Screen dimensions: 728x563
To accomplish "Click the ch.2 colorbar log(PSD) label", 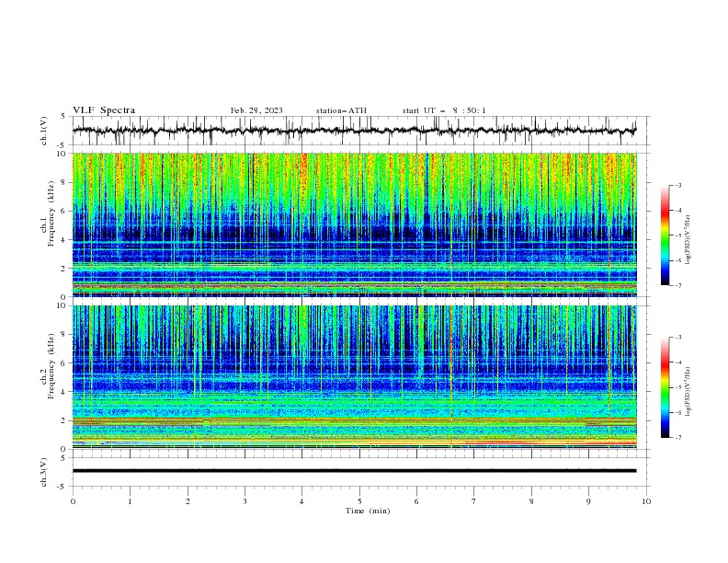I will 688,392.
